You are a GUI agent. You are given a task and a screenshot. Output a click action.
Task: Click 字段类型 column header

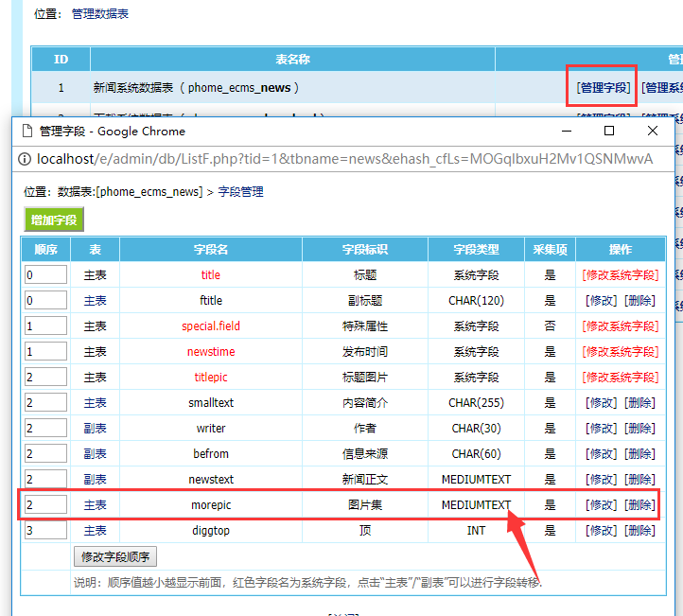[476, 250]
